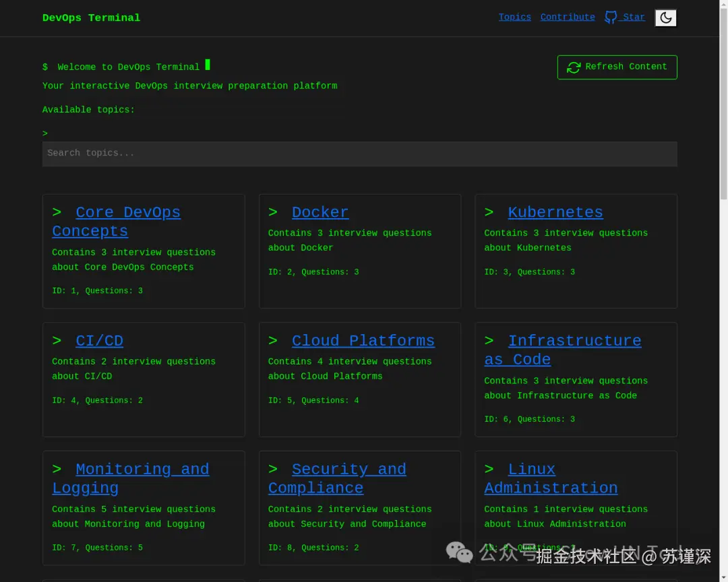
Task: Click the scrollbar down arrow
Action: tap(723, 578)
